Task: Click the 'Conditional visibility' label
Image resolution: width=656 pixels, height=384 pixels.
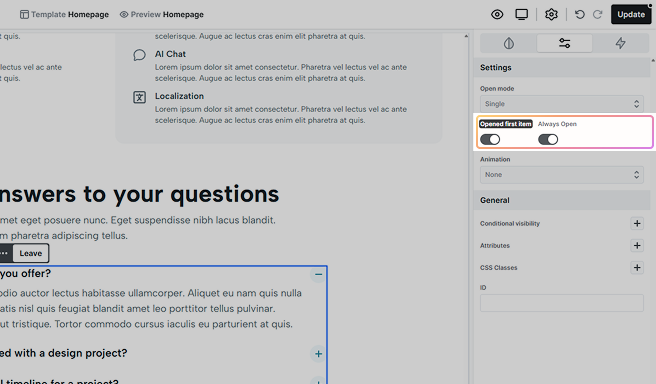Action: (x=510, y=223)
